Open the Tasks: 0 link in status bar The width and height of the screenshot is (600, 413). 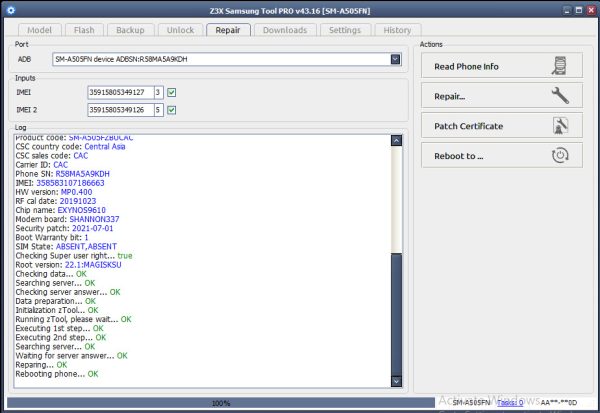[510, 403]
